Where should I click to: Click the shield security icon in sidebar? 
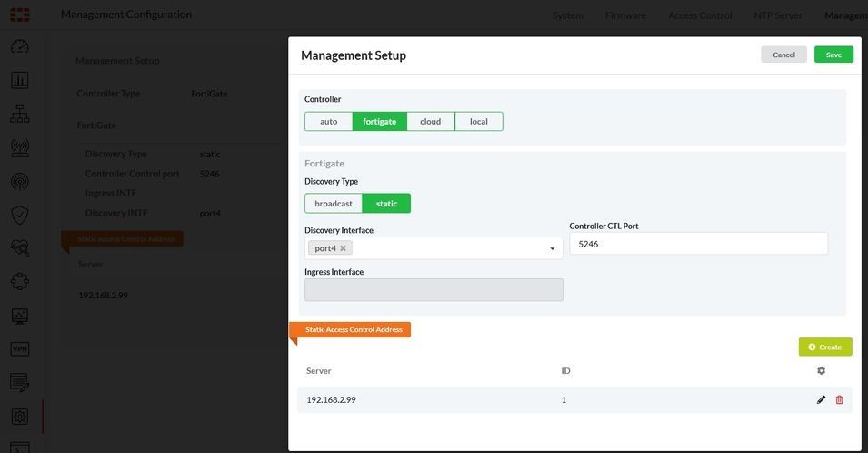click(20, 215)
